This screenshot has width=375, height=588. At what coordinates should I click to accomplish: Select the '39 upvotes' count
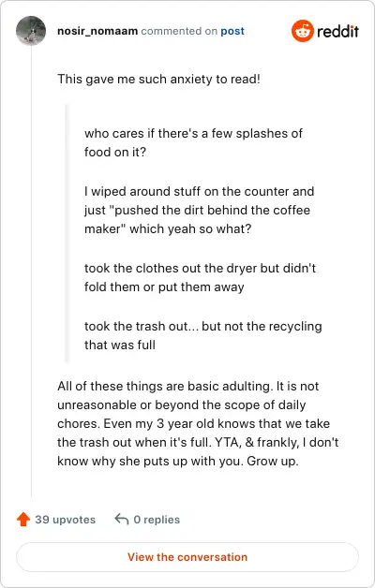click(x=66, y=520)
